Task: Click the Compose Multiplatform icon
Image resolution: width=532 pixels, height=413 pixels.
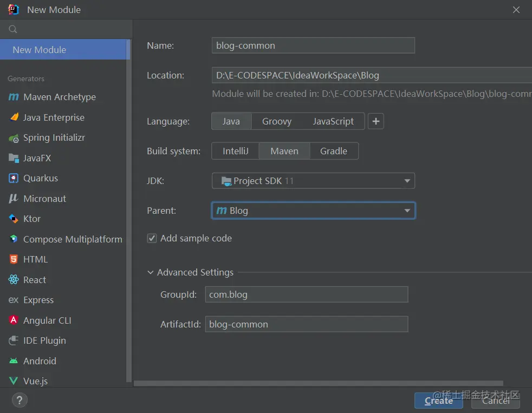Action: (14, 239)
